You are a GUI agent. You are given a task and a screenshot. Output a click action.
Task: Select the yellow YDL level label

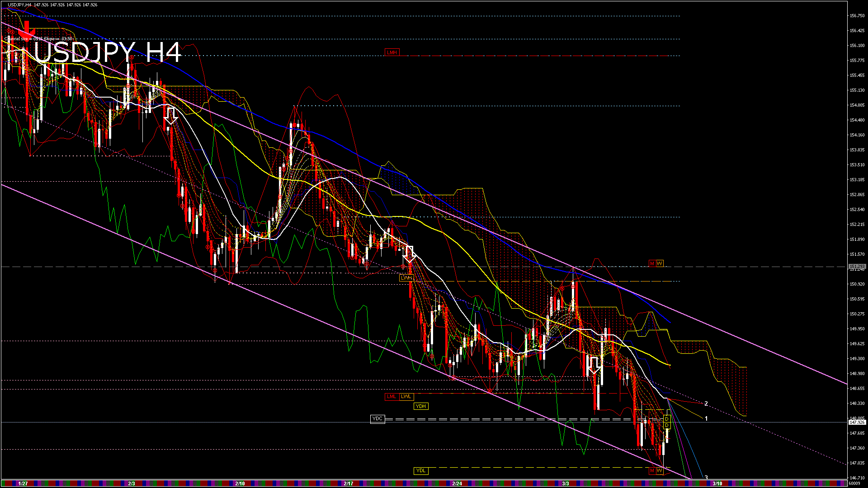pos(421,471)
